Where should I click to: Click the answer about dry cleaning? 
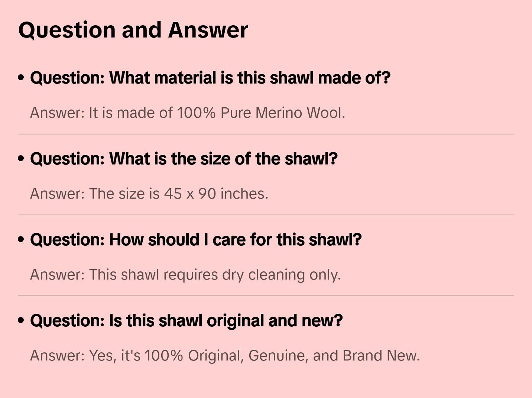(x=185, y=275)
